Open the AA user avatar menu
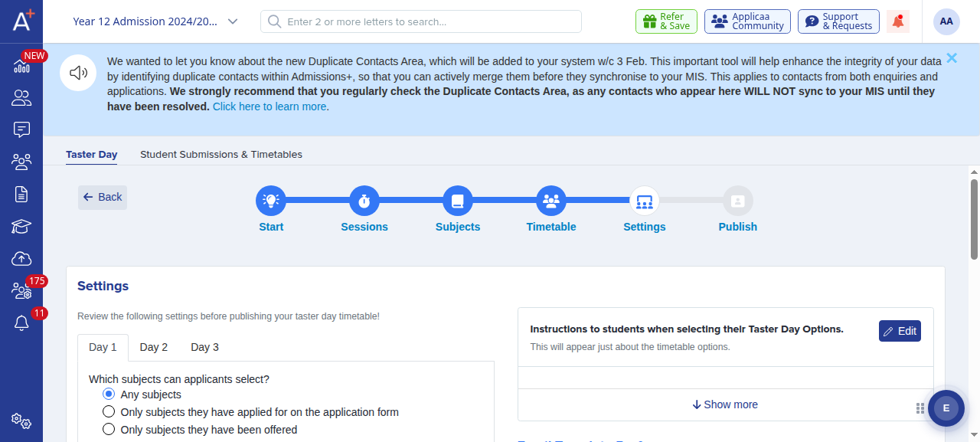This screenshot has width=980, height=442. (946, 21)
